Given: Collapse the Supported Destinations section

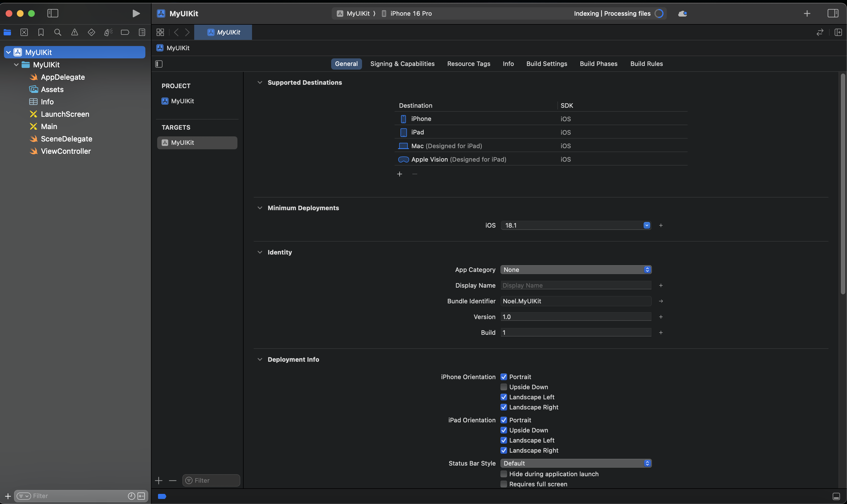Looking at the screenshot, I should [x=260, y=83].
